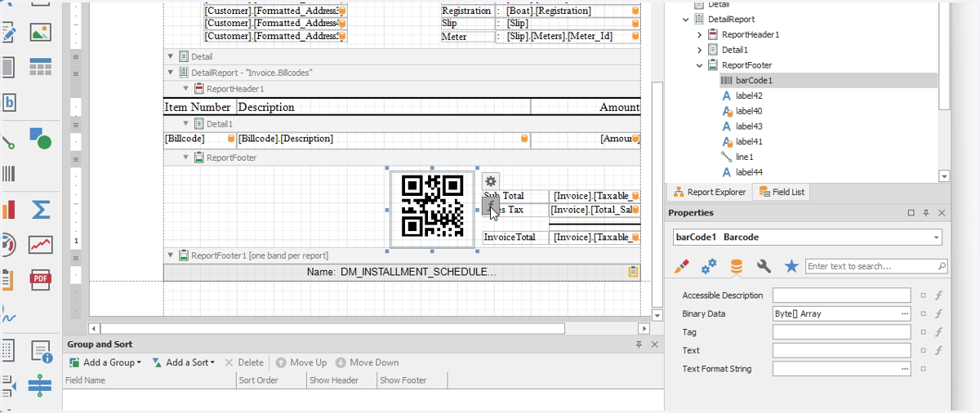
Task: Select the Cross-band line toolbox control
Action: coord(40,385)
